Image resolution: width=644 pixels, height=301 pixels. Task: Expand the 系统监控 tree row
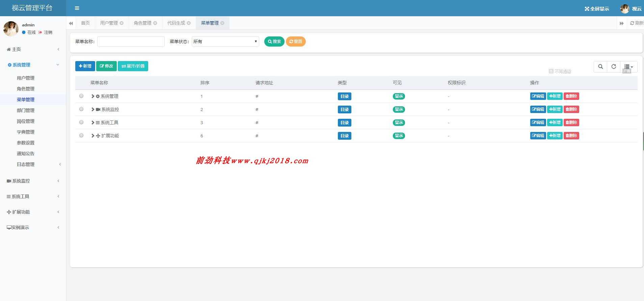[x=93, y=109]
